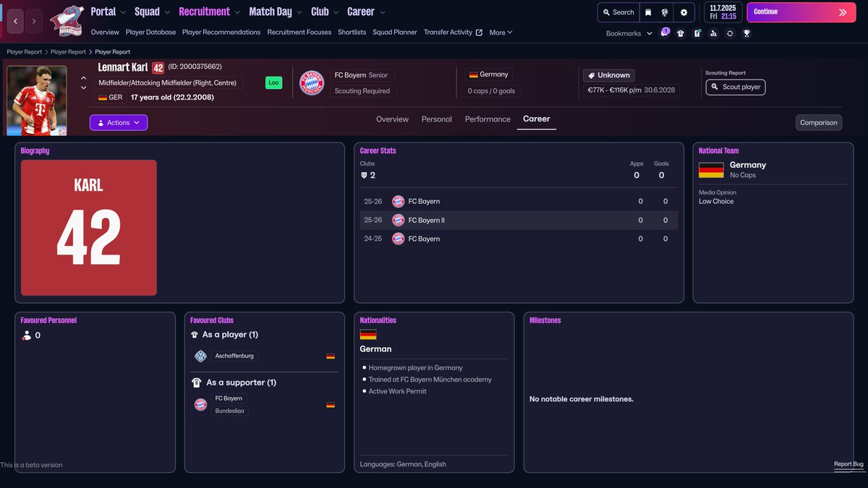Open the messages icon with notification badge
This screenshot has height=488, width=868.
pyautogui.click(x=664, y=33)
